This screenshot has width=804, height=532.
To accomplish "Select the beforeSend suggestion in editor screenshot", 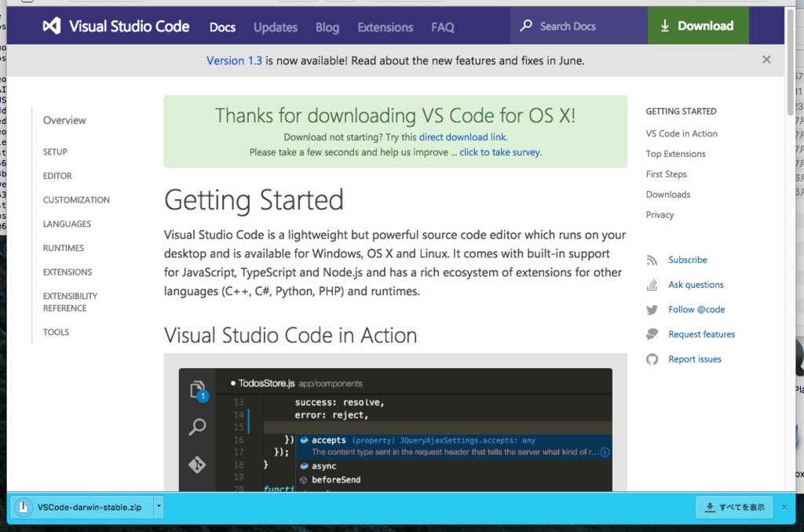I will coord(336,479).
